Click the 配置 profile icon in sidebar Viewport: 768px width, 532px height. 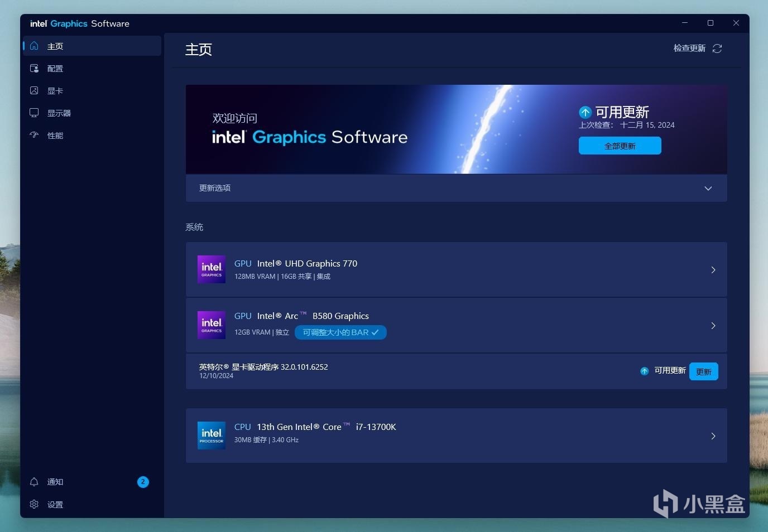click(34, 68)
